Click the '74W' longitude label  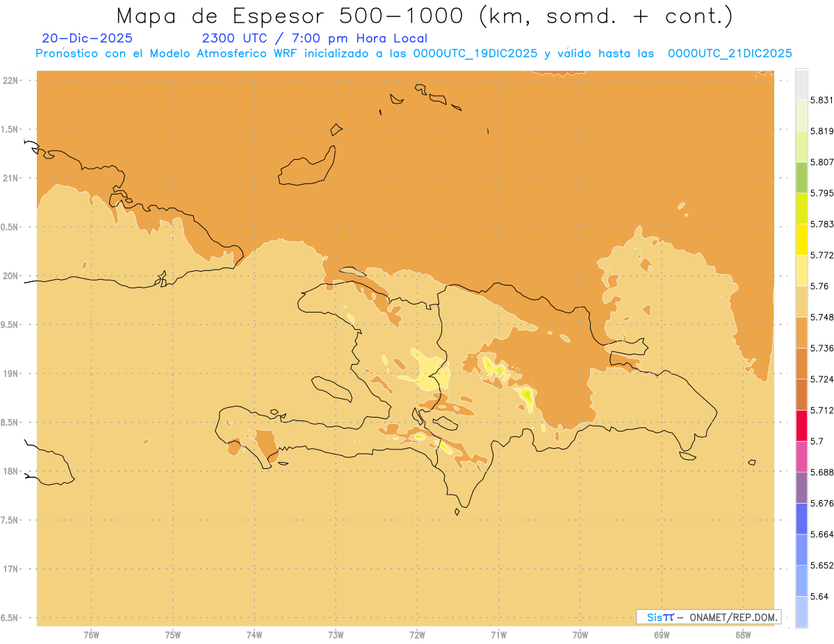[254, 635]
